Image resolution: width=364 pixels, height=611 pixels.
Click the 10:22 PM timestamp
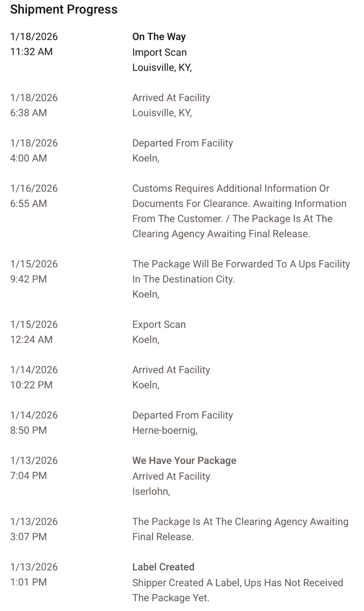[x=31, y=385]
